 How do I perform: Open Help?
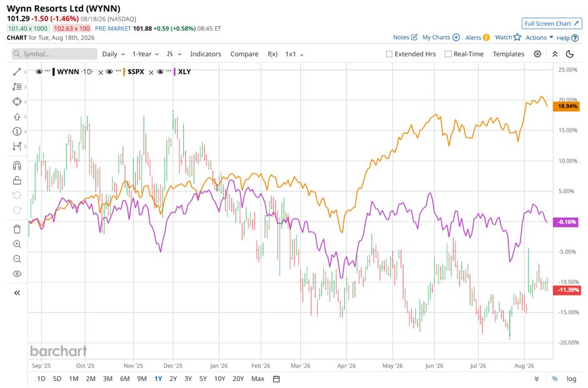pos(567,38)
